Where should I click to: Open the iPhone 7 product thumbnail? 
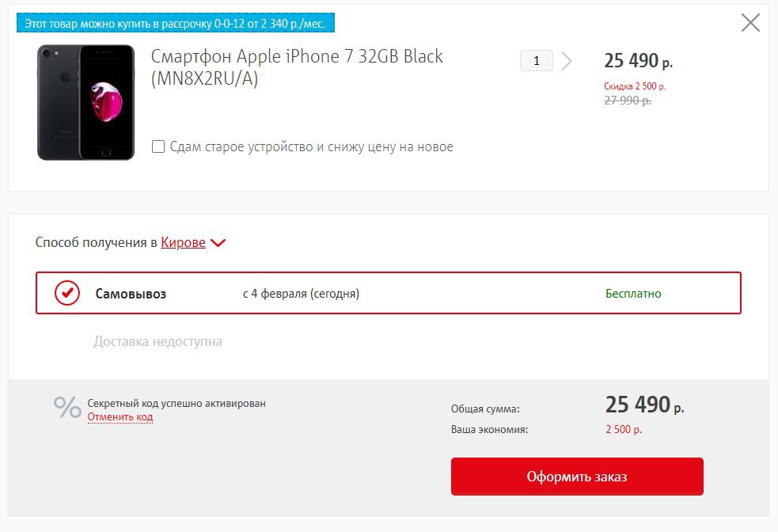[85, 102]
